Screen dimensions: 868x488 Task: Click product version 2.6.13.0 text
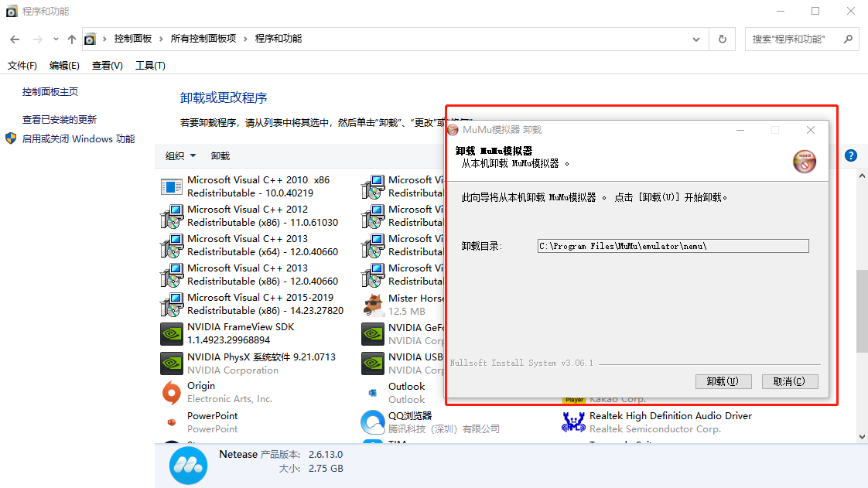click(326, 454)
